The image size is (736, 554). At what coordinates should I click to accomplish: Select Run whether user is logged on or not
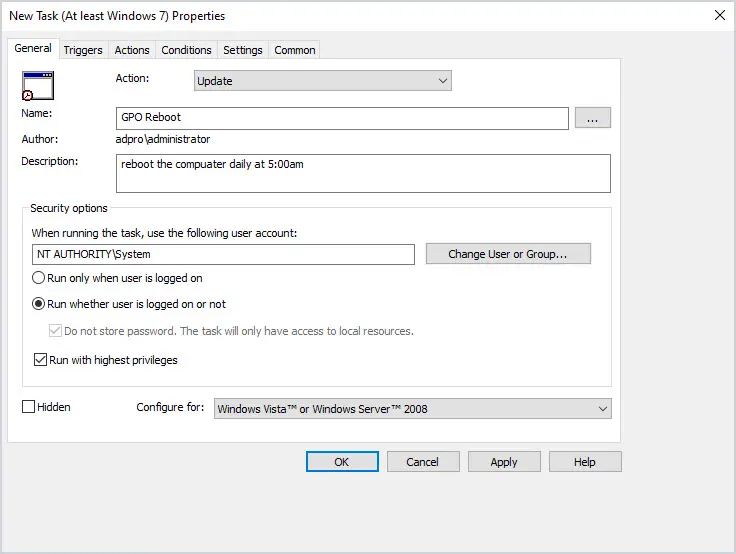pyautogui.click(x=38, y=304)
